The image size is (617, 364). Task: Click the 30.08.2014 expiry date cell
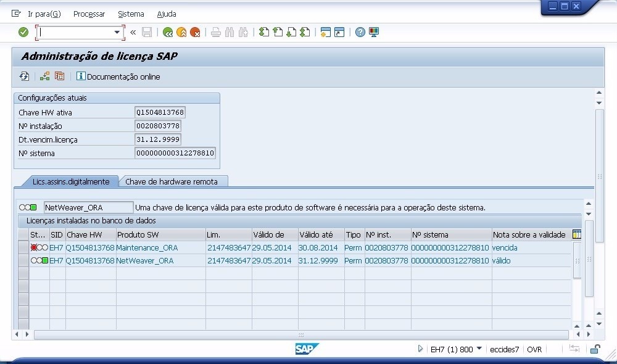point(321,247)
